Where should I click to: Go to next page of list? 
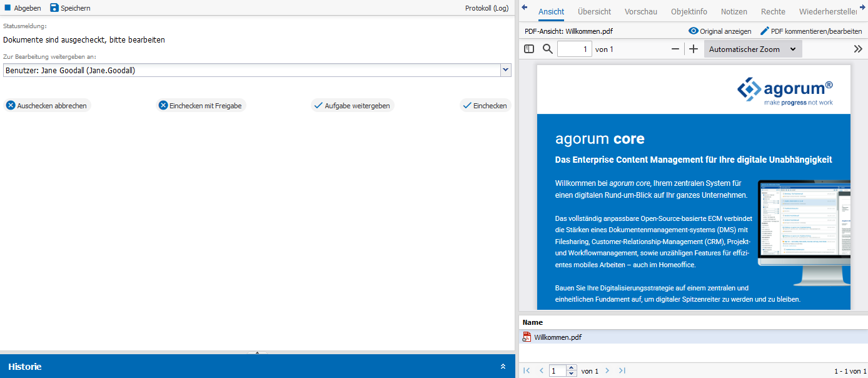(x=607, y=371)
